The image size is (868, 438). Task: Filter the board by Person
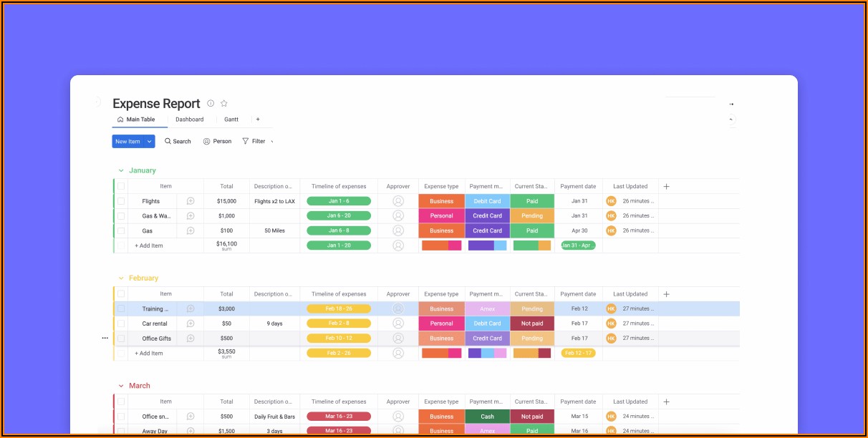pos(217,142)
